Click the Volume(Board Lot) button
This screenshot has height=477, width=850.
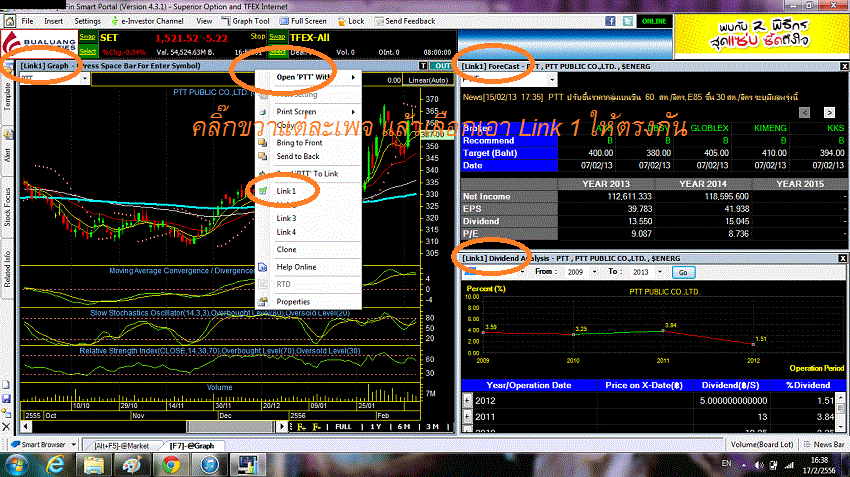point(762,444)
